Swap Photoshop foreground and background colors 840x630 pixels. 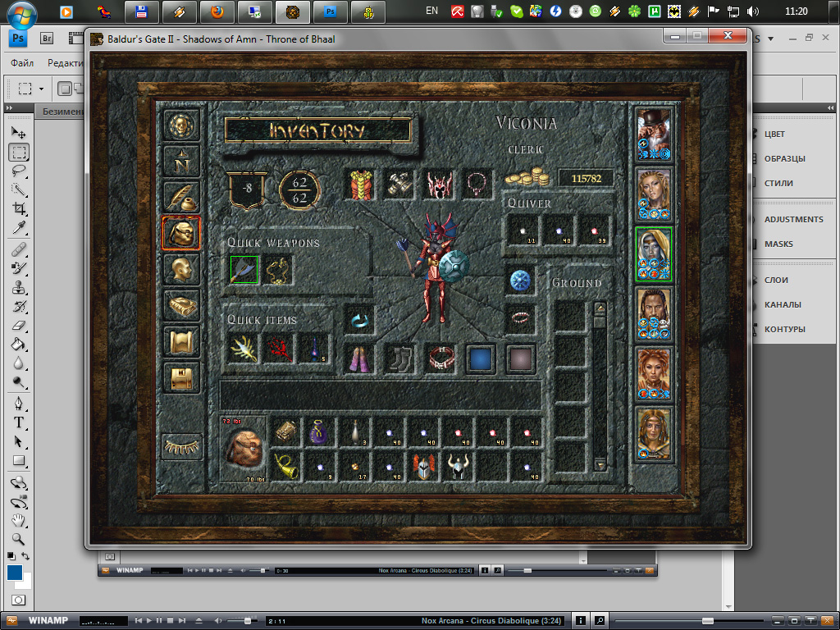(x=25, y=556)
